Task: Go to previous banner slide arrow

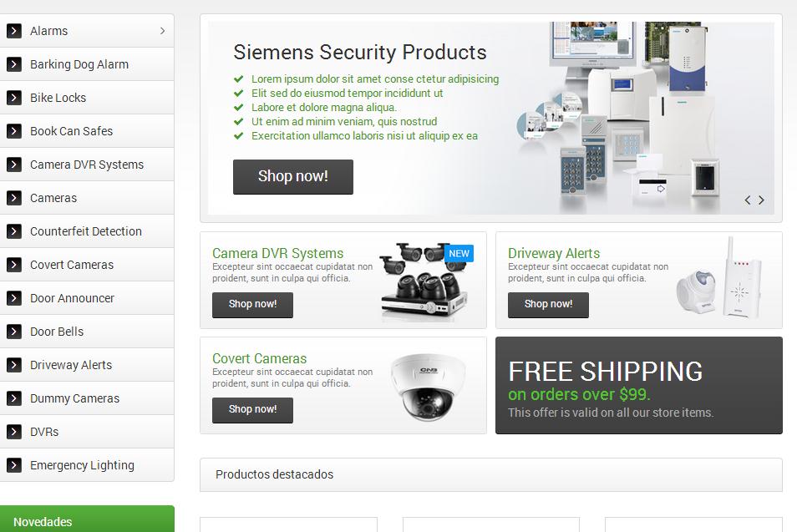Action: pos(747,200)
